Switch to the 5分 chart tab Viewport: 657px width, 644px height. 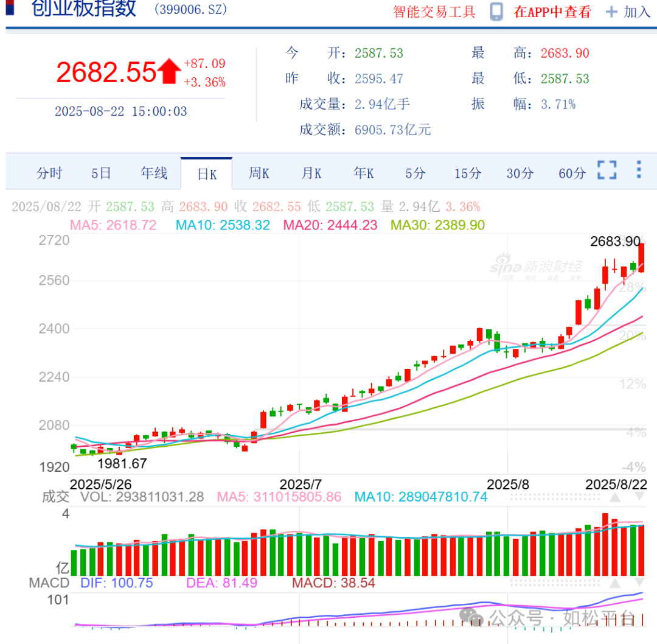(415, 173)
